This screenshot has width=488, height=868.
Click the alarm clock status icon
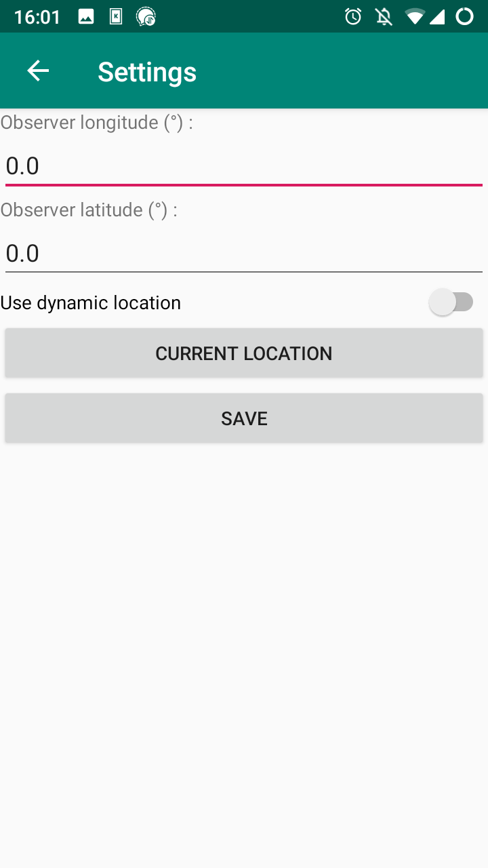point(353,16)
